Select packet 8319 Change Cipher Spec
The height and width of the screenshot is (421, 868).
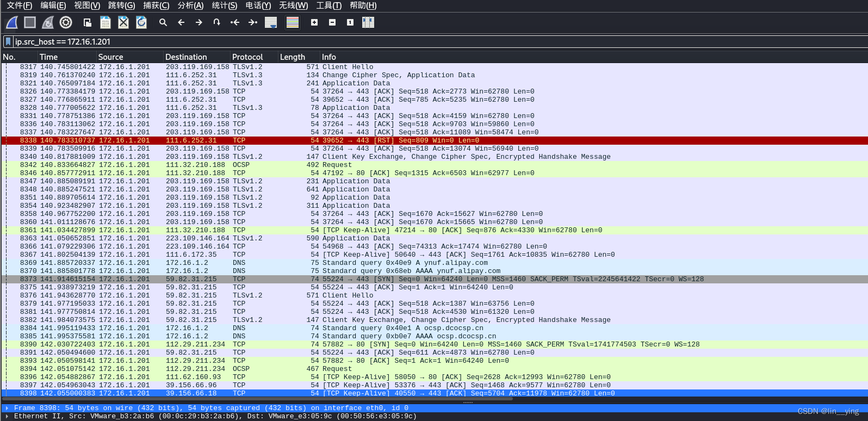[x=434, y=75]
